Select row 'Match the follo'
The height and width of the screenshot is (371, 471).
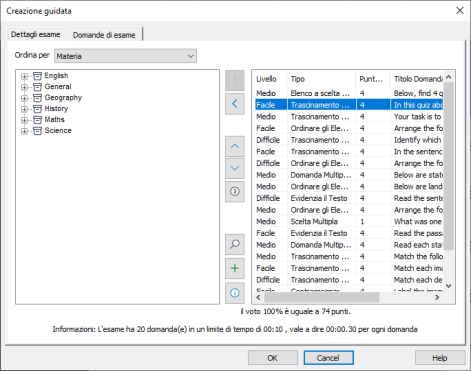coord(348,257)
